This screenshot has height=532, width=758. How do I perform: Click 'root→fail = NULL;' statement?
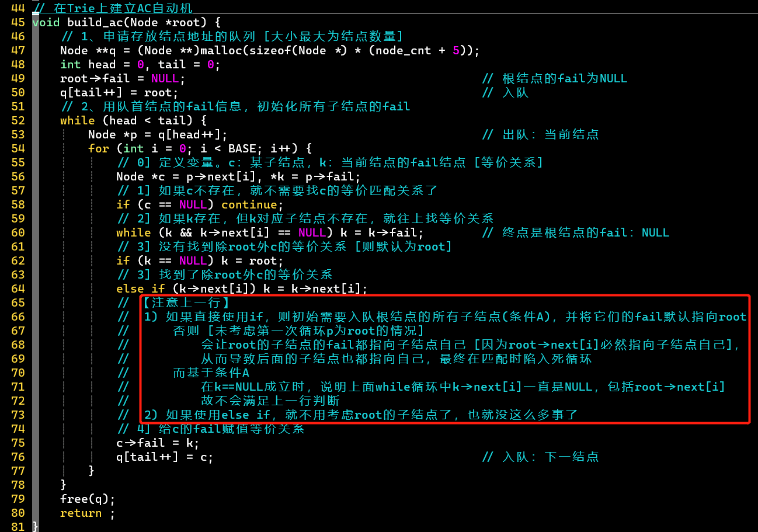(x=123, y=78)
